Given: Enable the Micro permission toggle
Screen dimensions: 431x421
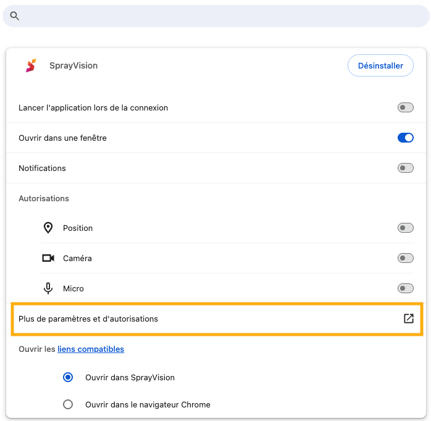Looking at the screenshot, I should coord(405,288).
